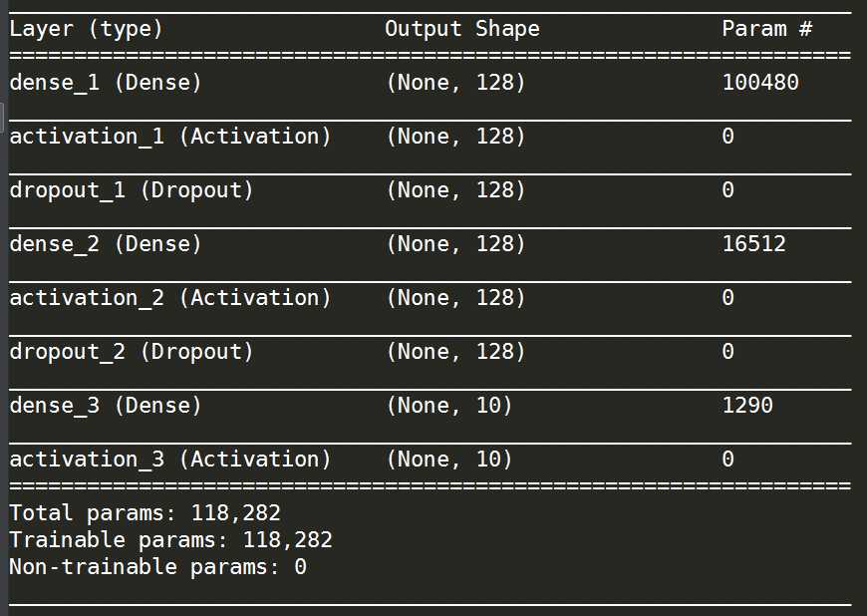Click the (None, 10) shape of dense_3
Image resolution: width=867 pixels, height=616 pixels.
click(x=449, y=406)
